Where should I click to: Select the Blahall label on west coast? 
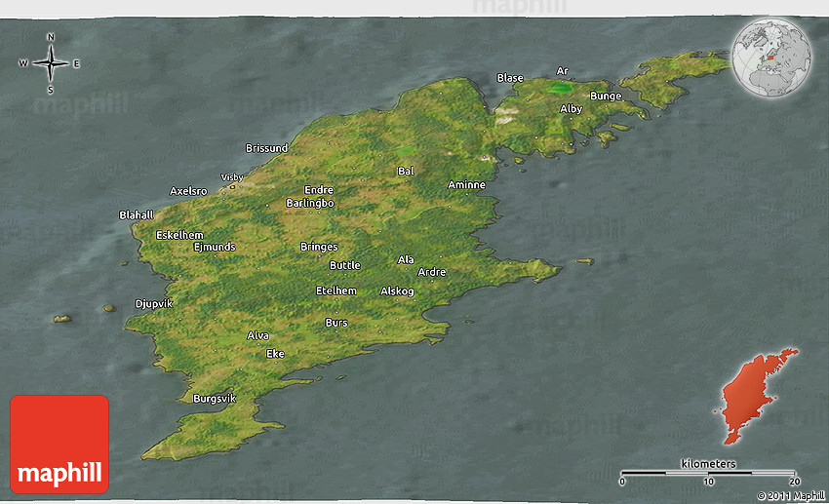137,214
